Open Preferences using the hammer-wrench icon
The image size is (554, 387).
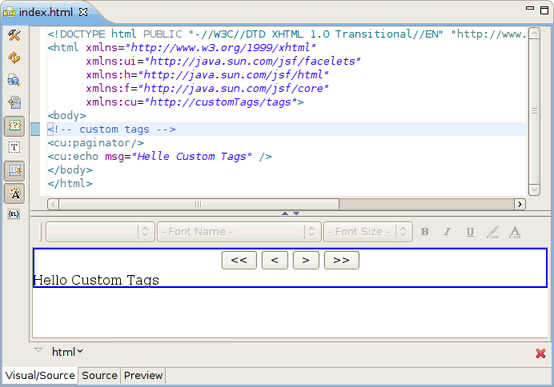[x=14, y=35]
